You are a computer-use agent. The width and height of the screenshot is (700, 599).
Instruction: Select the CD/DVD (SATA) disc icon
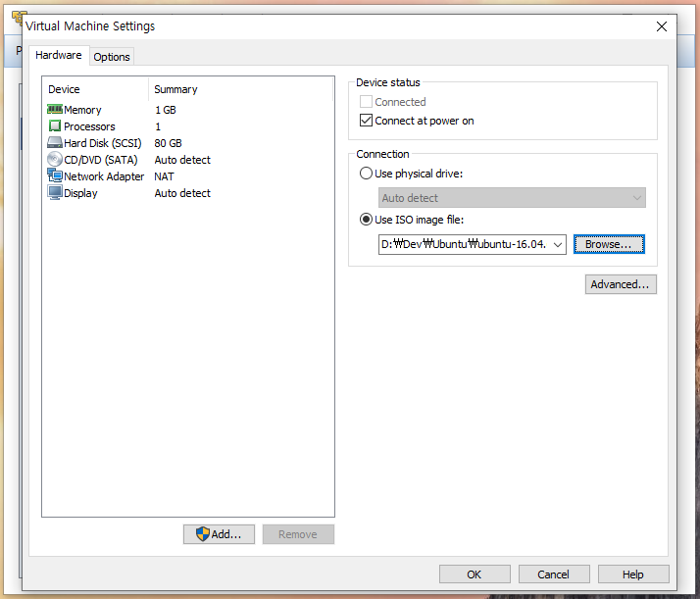[x=55, y=160]
